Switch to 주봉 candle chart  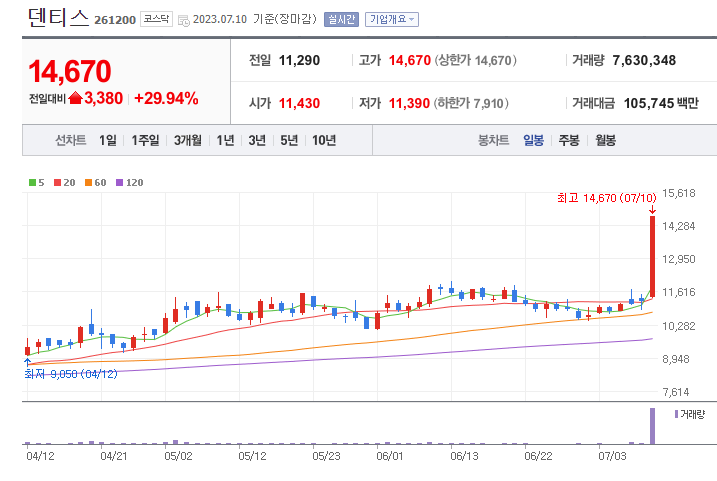coord(569,140)
